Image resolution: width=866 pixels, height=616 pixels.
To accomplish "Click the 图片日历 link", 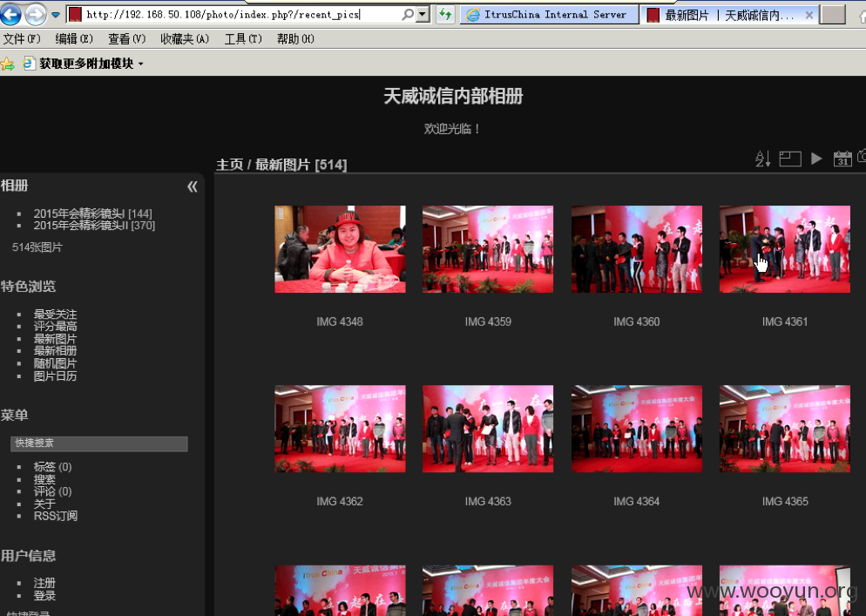I will [55, 376].
